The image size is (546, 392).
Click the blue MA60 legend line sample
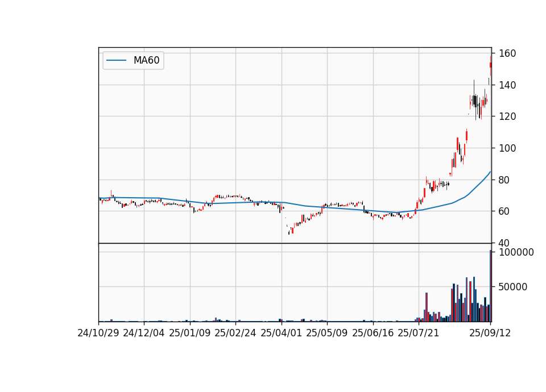click(x=116, y=61)
